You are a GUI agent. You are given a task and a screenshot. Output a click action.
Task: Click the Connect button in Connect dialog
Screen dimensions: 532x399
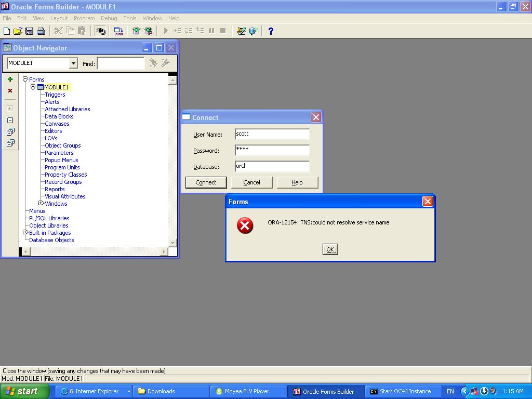click(206, 182)
